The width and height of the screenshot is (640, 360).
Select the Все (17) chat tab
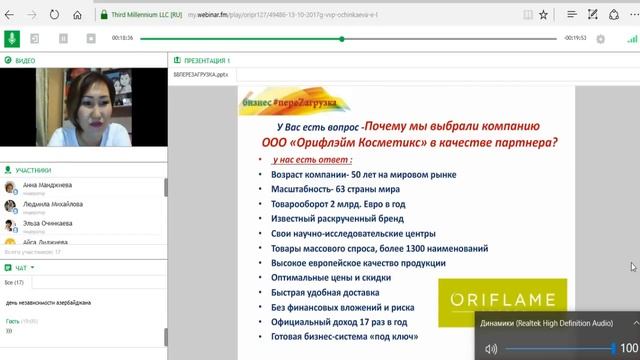pyautogui.click(x=15, y=282)
